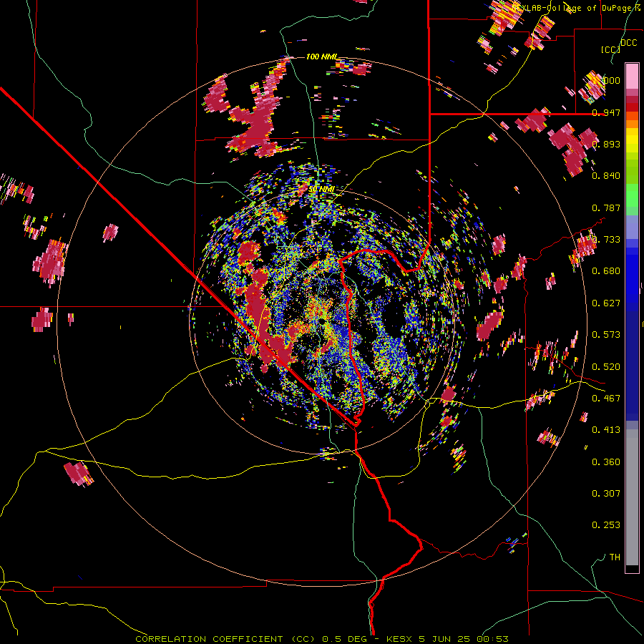
Task: Click the bright green segment of color bar
Action: tap(632, 195)
